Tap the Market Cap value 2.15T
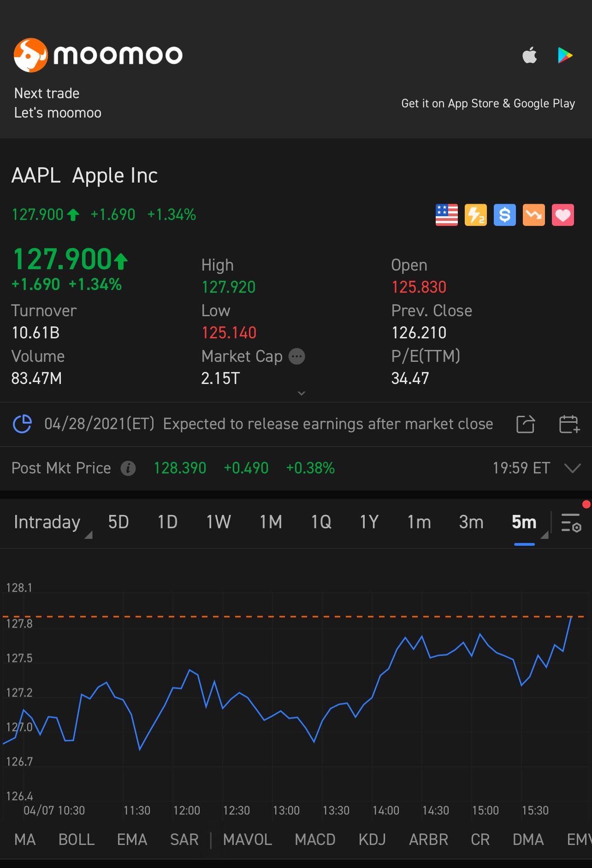 tap(221, 378)
